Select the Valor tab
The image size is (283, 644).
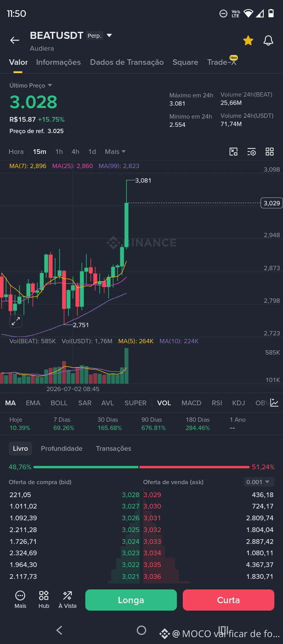pos(18,62)
